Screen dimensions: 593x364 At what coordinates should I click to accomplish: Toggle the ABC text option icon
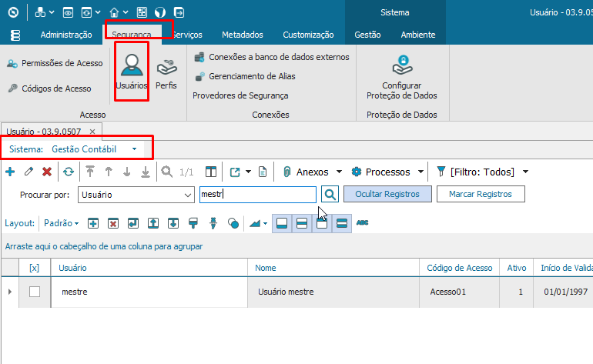pos(362,222)
